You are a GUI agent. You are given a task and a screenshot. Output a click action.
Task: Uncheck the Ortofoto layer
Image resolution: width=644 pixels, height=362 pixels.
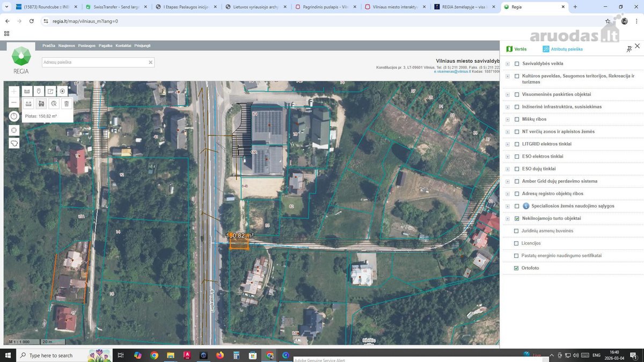pos(517,268)
